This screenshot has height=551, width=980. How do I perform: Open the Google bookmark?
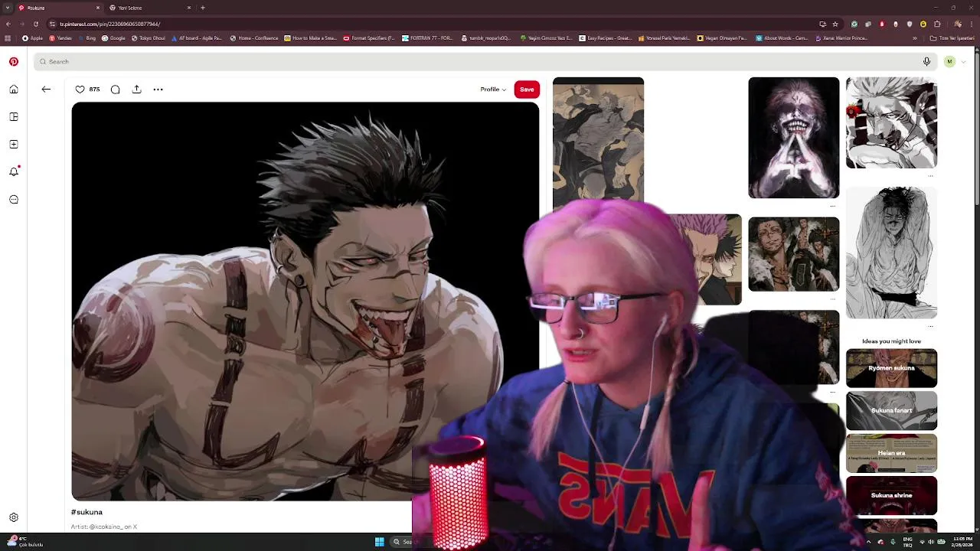coord(113,38)
